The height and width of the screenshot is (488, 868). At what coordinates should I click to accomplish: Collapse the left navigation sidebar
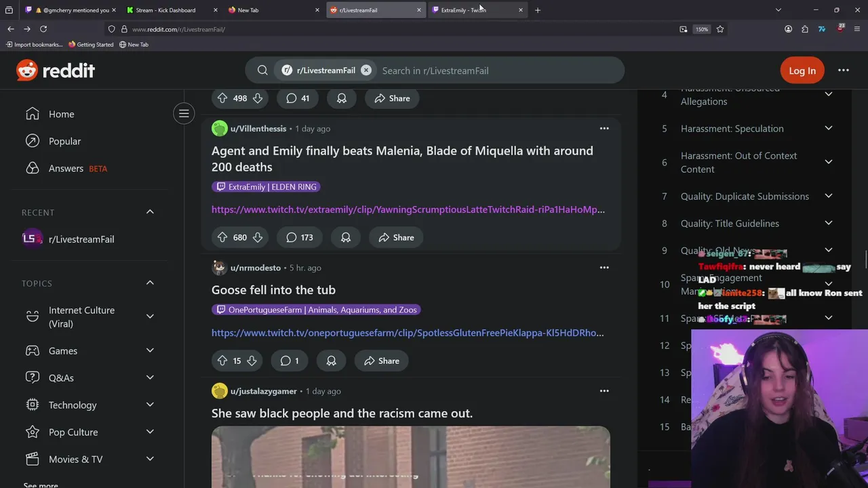tap(184, 114)
